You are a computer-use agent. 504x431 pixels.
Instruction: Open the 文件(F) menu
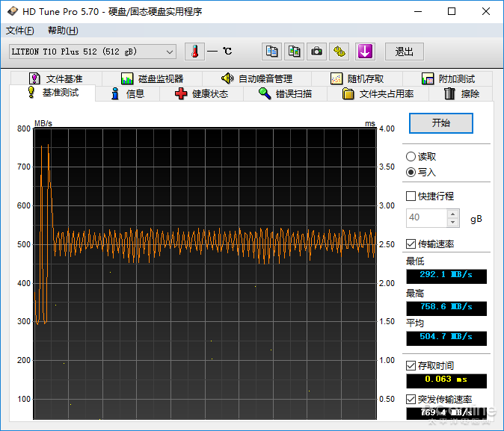20,31
